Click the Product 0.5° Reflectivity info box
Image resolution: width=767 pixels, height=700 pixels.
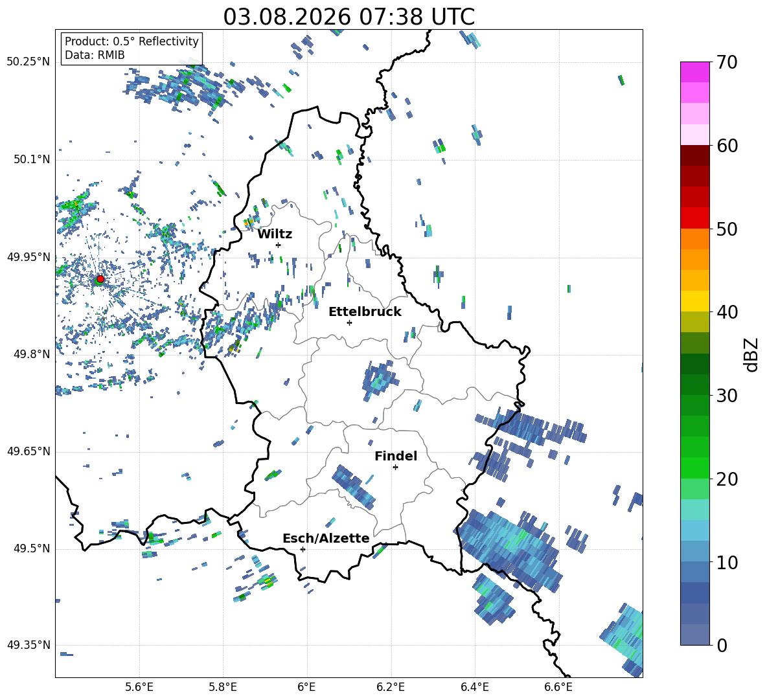132,48
